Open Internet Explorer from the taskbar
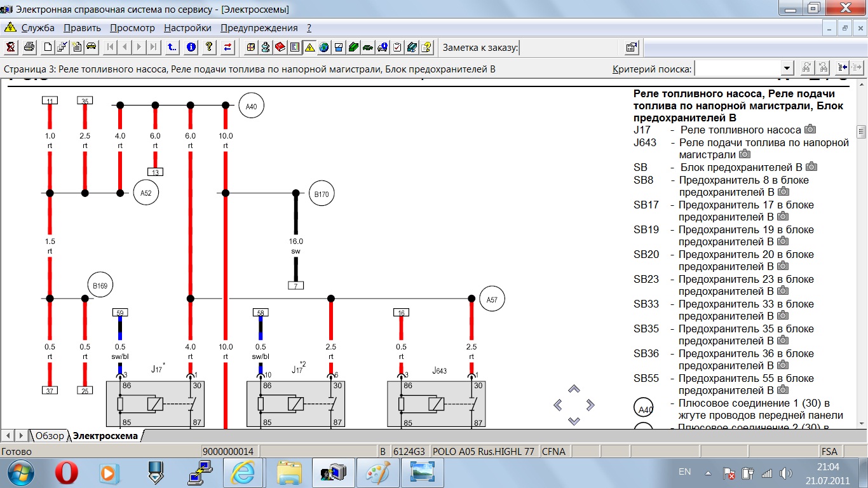 [242, 473]
